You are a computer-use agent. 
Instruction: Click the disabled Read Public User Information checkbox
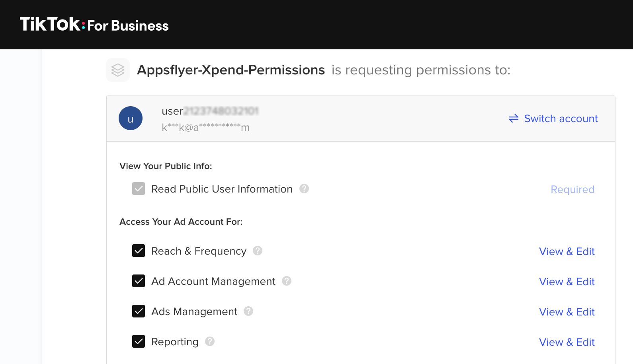click(139, 189)
